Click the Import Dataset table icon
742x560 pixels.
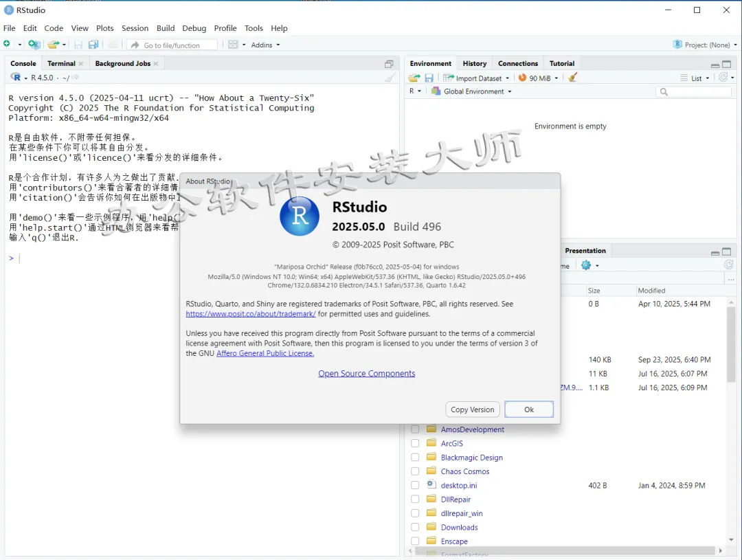[x=448, y=78]
